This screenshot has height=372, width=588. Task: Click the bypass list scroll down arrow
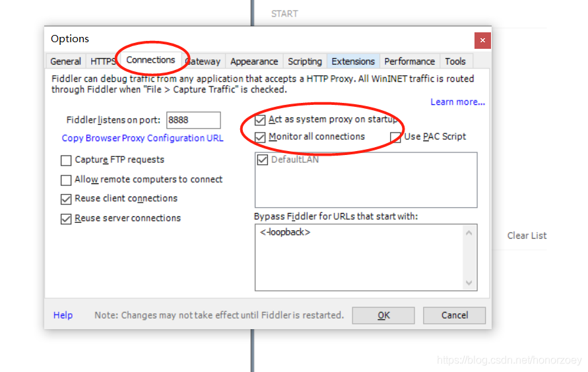469,283
